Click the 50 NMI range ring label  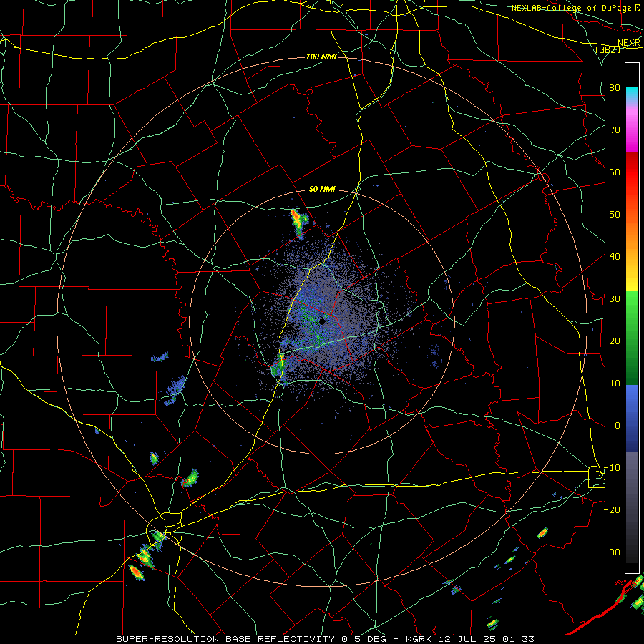[x=322, y=189]
